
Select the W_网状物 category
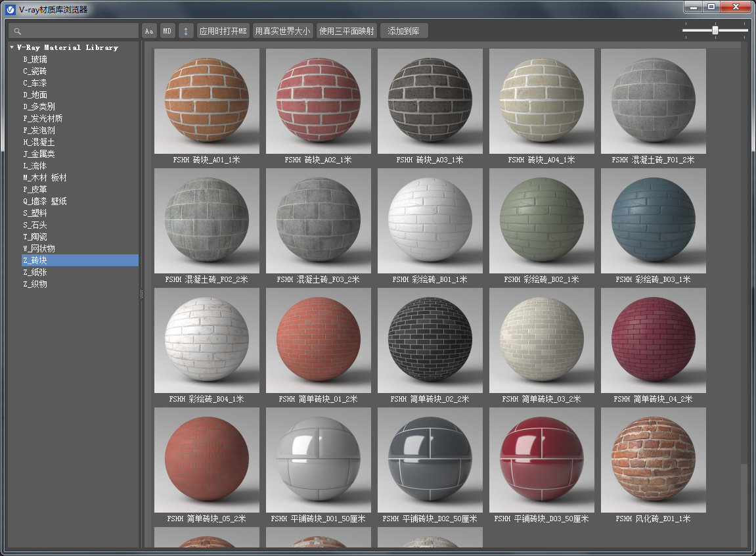(x=39, y=248)
